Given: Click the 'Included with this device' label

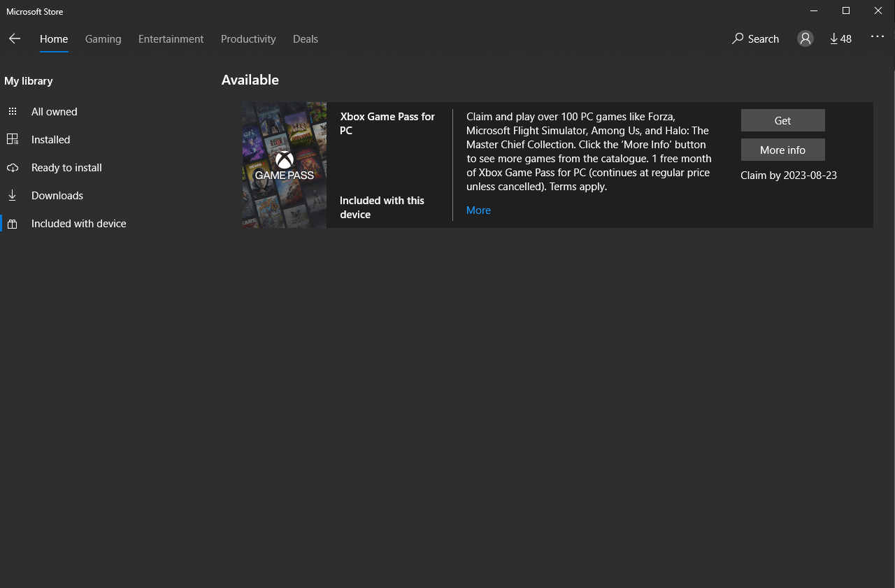Looking at the screenshot, I should [x=382, y=208].
